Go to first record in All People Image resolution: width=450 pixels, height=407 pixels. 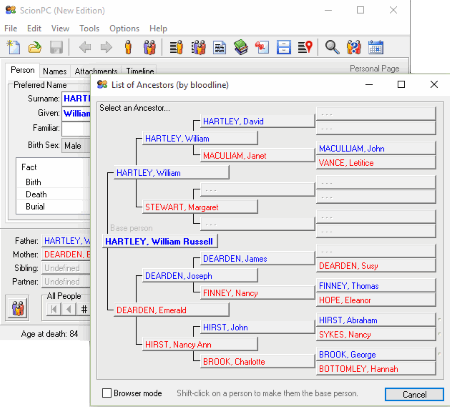click(x=53, y=309)
